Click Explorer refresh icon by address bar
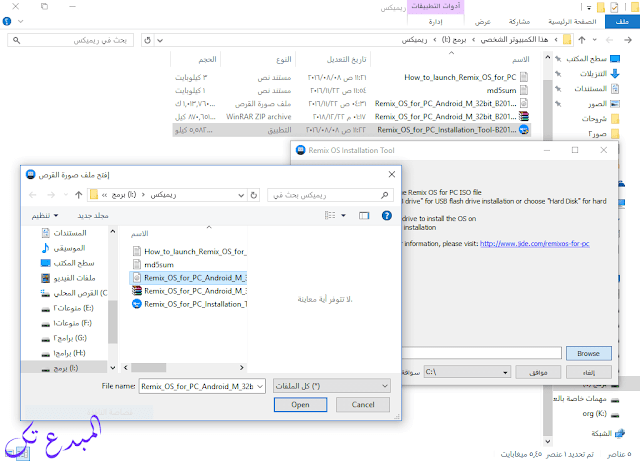The image size is (640, 461). 147,40
